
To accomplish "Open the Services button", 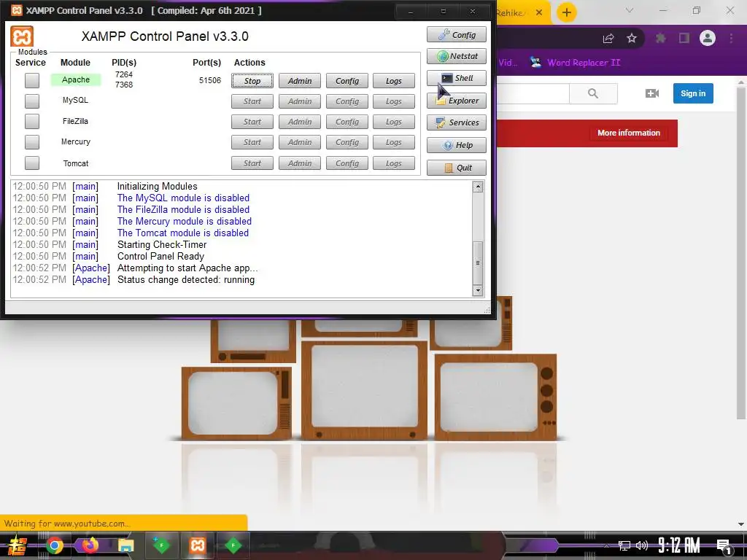I will pyautogui.click(x=457, y=122).
